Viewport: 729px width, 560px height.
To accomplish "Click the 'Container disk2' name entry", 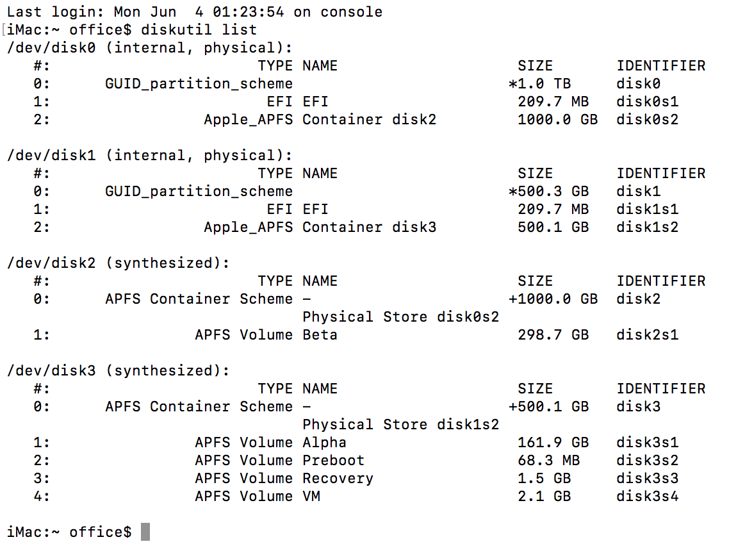I will tap(369, 120).
